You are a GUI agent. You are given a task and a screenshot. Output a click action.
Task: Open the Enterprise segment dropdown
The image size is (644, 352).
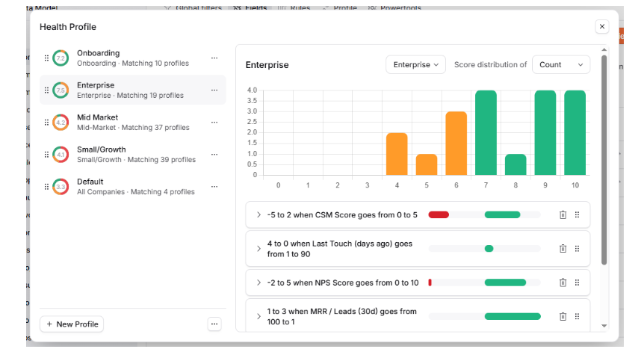(x=415, y=65)
